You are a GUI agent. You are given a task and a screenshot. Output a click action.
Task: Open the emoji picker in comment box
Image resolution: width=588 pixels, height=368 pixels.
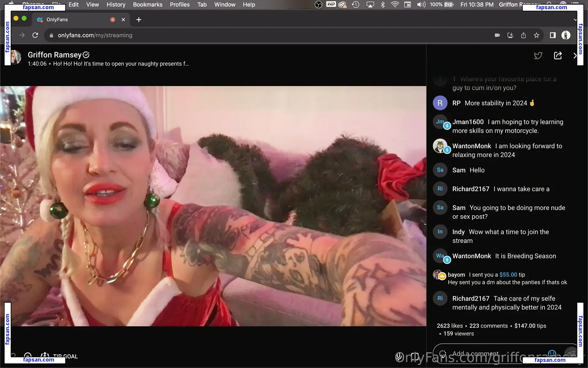(552, 354)
